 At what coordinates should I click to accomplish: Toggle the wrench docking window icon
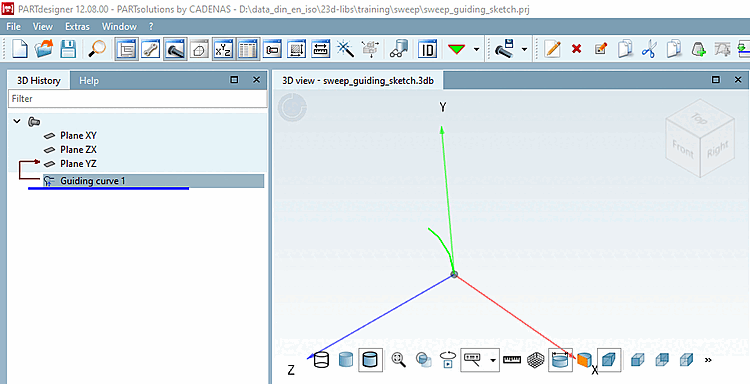tap(151, 49)
